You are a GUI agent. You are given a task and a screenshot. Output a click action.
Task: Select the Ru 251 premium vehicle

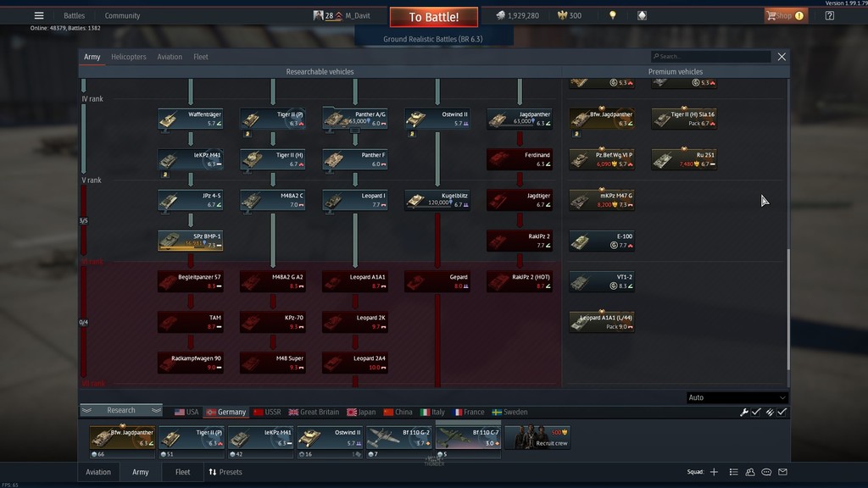684,159
